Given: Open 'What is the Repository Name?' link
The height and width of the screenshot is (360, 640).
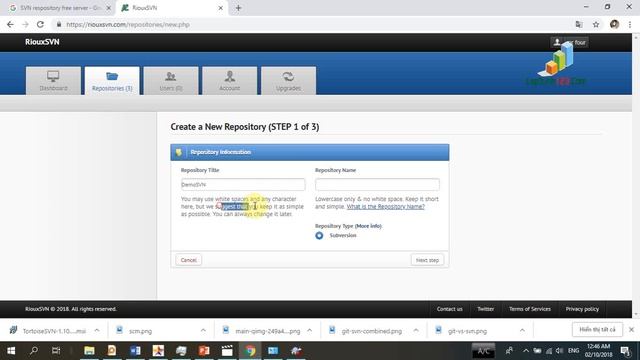Looking at the screenshot, I should coord(386,207).
